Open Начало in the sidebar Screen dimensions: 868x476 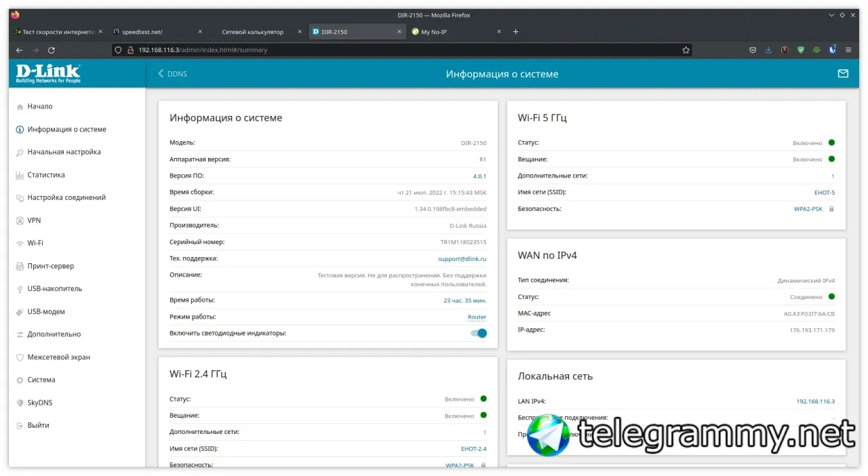click(x=39, y=106)
